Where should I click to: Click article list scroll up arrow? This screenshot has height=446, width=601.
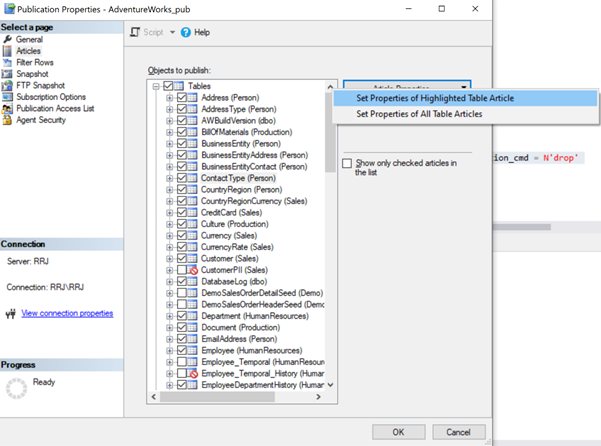coord(330,87)
